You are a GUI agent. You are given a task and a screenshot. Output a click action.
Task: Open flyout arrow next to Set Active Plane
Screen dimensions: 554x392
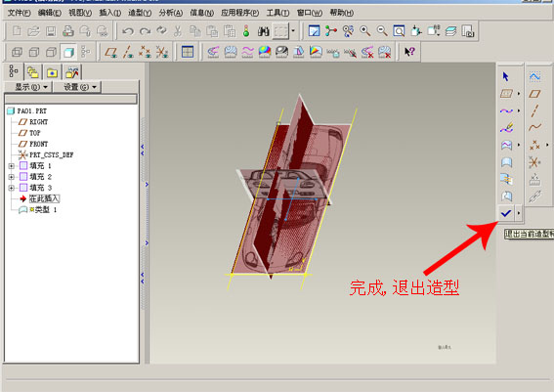pyautogui.click(x=518, y=94)
